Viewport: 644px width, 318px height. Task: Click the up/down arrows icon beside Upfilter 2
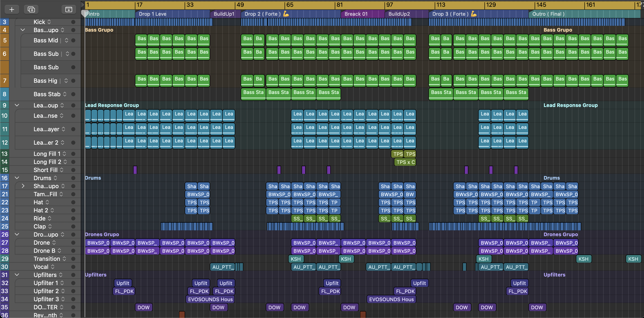pos(63,291)
